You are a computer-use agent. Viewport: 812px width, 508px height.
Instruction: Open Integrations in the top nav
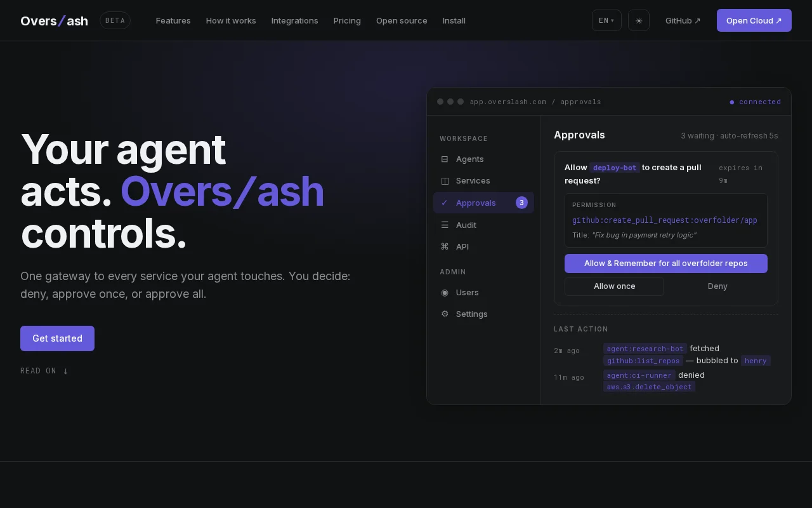point(295,20)
